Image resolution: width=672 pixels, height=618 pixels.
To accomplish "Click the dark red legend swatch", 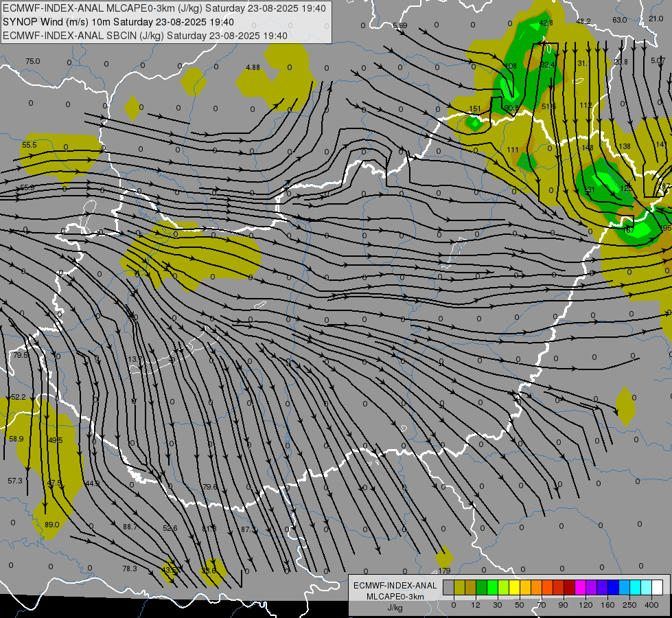I will click(570, 588).
